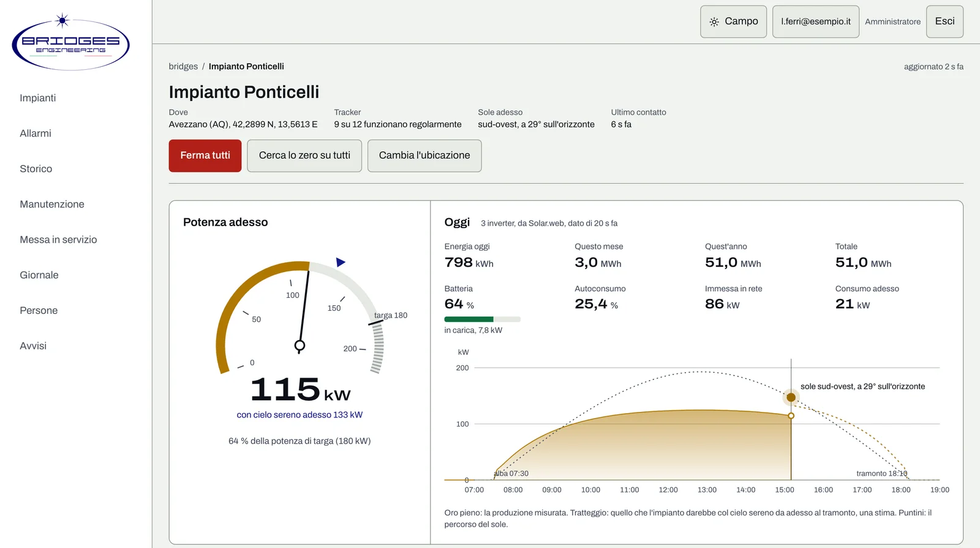Click the bridges breadcrumb link
The image size is (980, 548).
pyautogui.click(x=183, y=66)
